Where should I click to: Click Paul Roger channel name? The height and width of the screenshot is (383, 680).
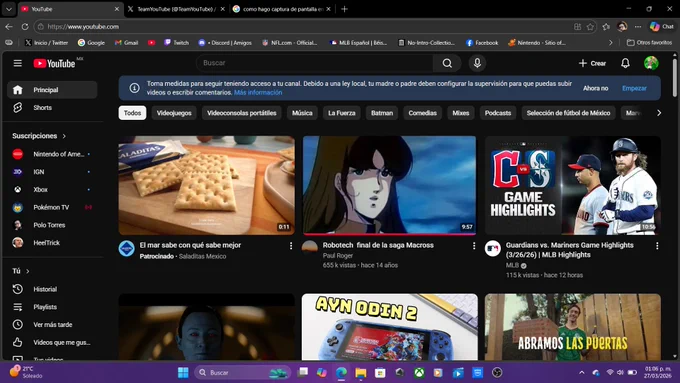pos(337,255)
